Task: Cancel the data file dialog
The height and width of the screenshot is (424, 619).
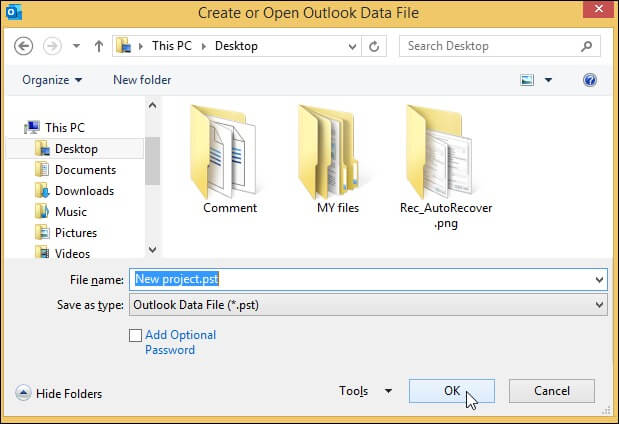Action: 551,391
